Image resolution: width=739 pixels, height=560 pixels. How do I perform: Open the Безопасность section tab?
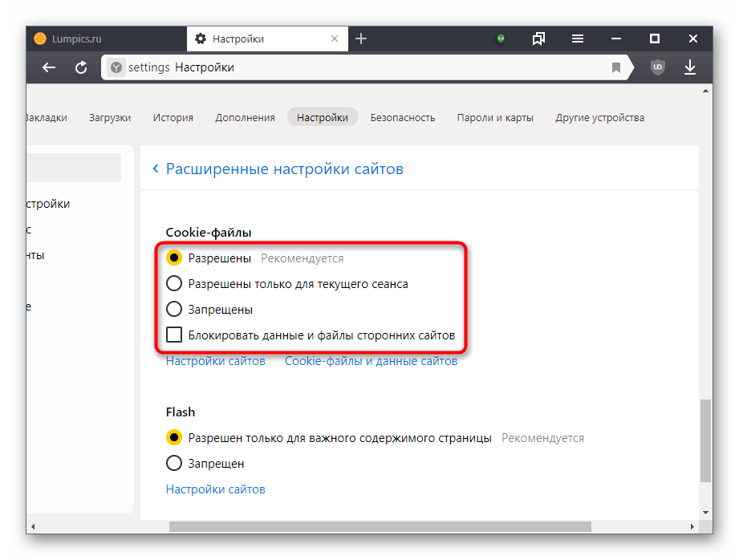tap(403, 118)
